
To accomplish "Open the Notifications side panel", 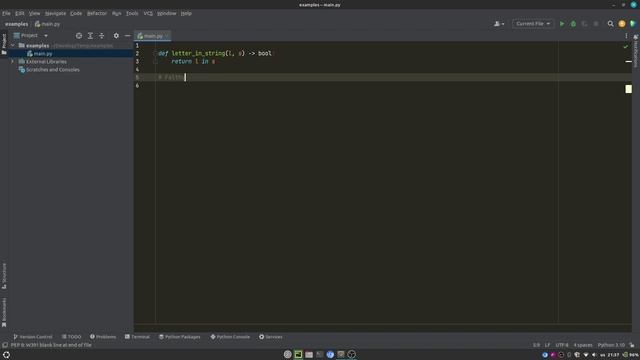I will [636, 51].
